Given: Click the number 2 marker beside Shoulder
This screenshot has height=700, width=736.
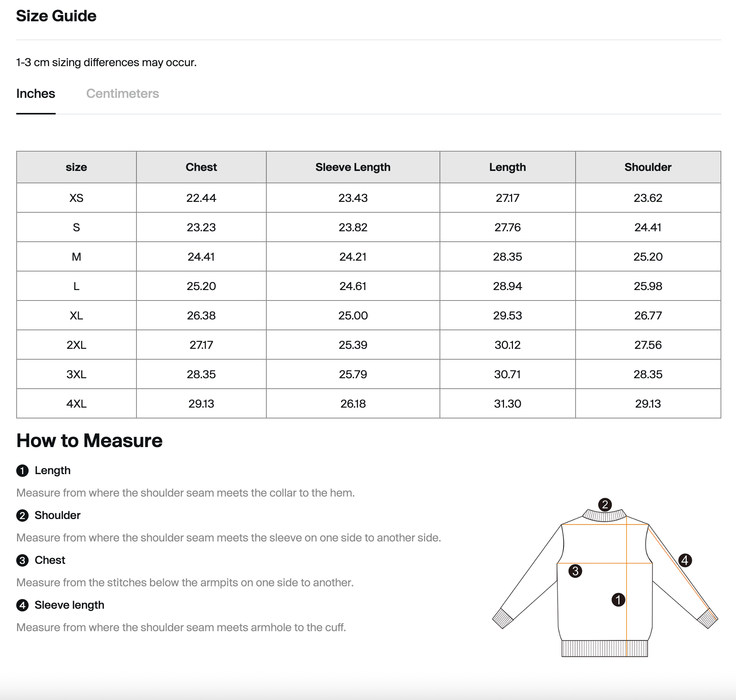Looking at the screenshot, I should point(22,516).
